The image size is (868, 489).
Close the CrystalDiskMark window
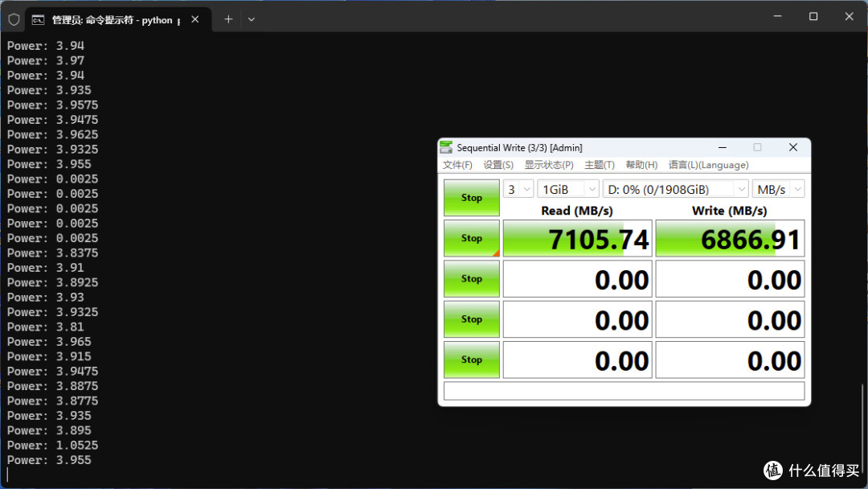(x=793, y=147)
